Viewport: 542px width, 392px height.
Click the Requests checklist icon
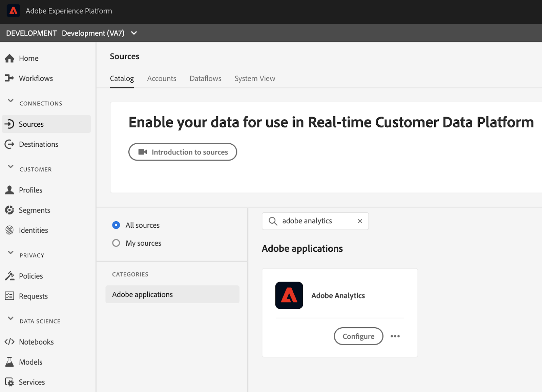(x=9, y=296)
